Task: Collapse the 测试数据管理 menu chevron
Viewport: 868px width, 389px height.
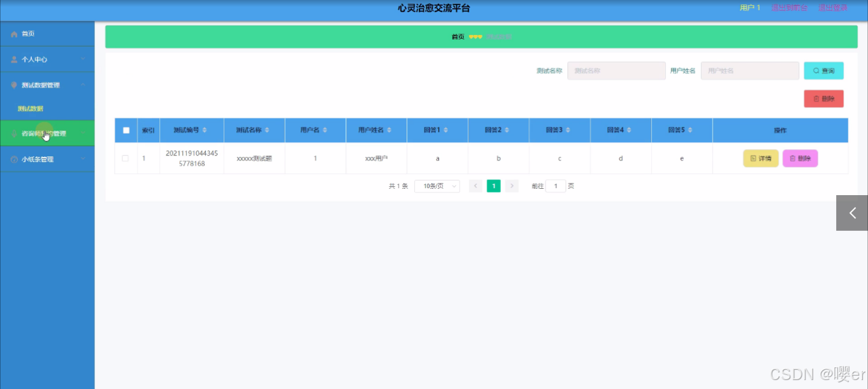Action: [x=83, y=85]
